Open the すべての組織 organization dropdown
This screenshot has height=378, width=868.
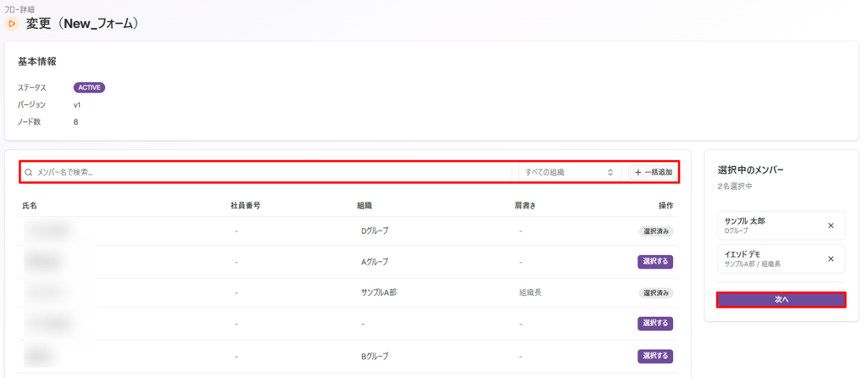pyautogui.click(x=570, y=173)
